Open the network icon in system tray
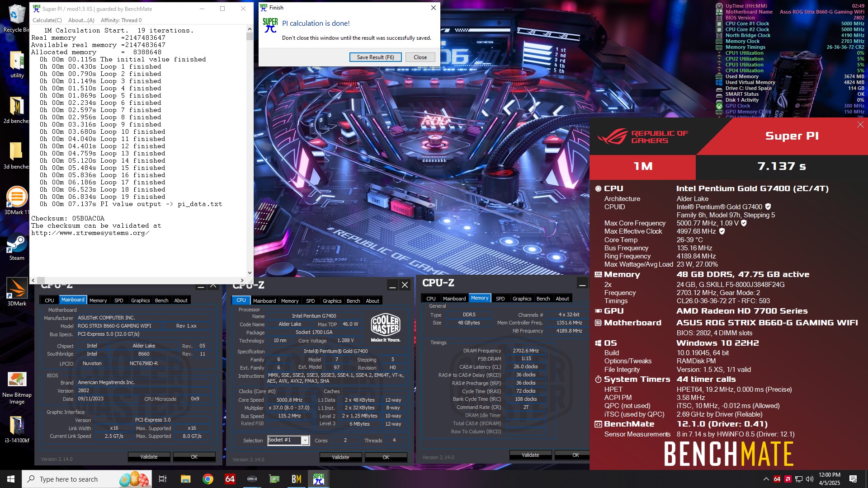868x488 pixels. [799, 479]
